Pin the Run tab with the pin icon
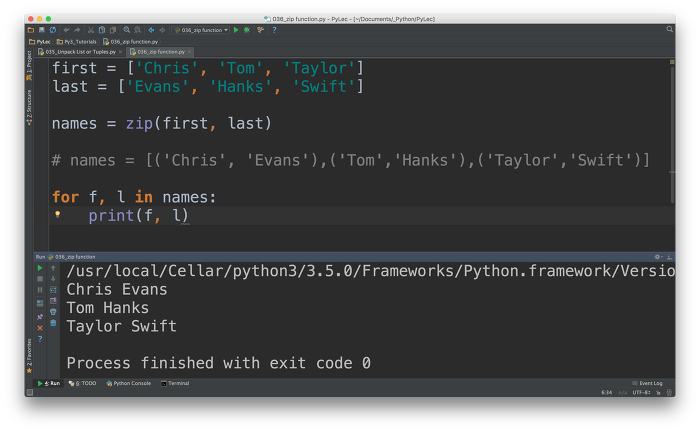 [40, 316]
